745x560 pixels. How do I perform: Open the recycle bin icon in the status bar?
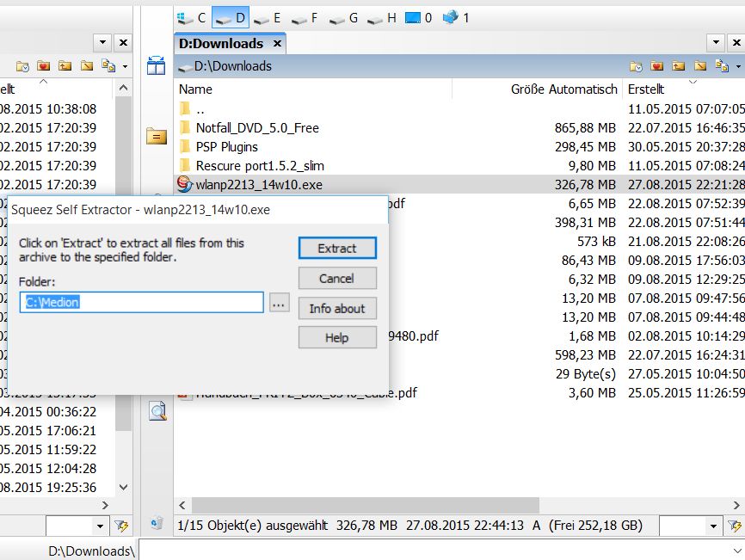point(157,523)
